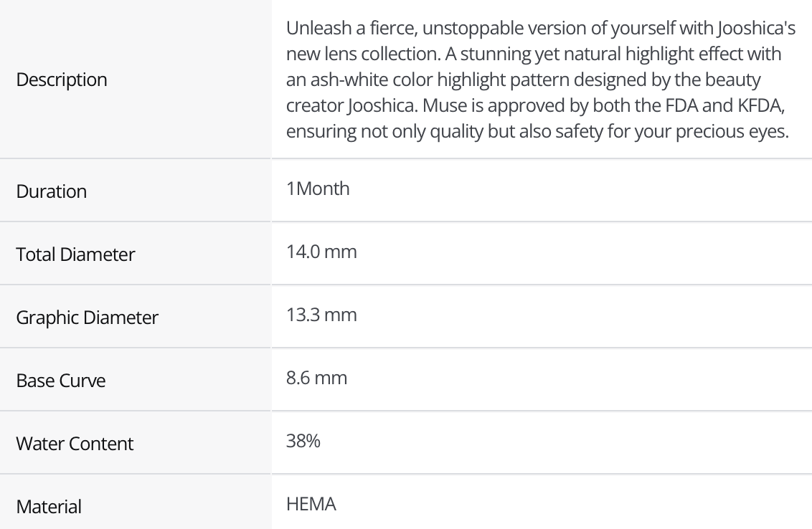This screenshot has height=529, width=812.
Task: Click the Material row label
Action: click(49, 506)
